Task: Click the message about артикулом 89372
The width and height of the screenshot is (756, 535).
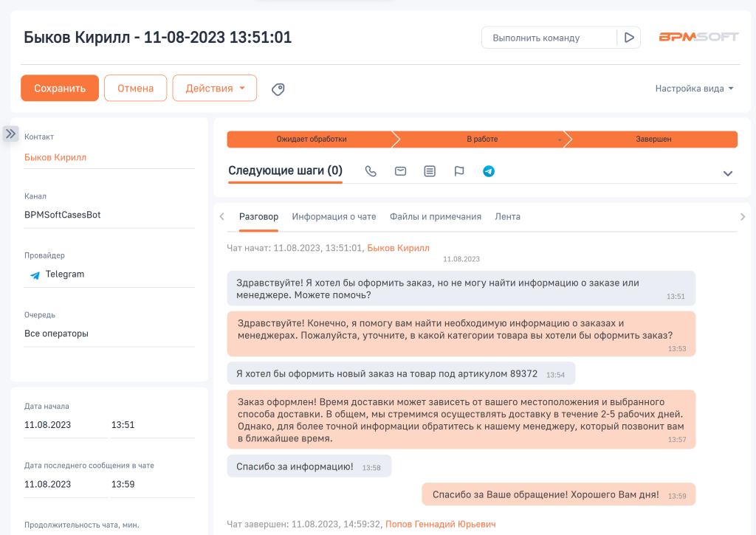Action: coord(401,373)
